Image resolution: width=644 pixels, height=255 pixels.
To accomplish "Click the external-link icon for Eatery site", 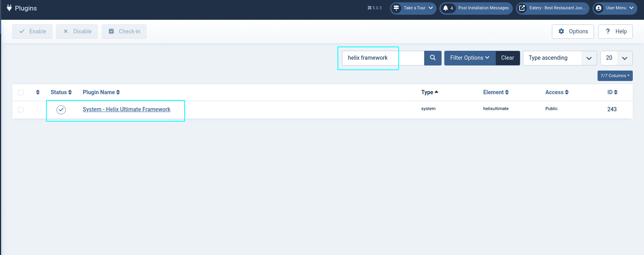I will coord(522,8).
